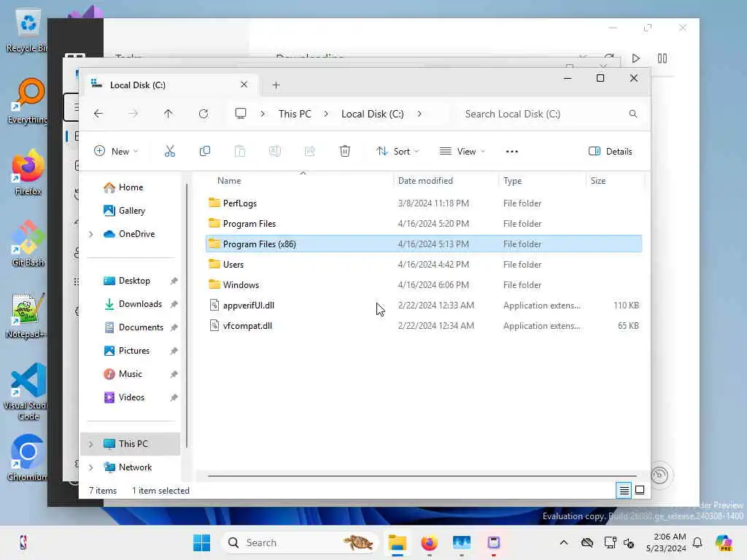
Task: Click the horizontal scrollbar in file list
Action: coord(422,475)
